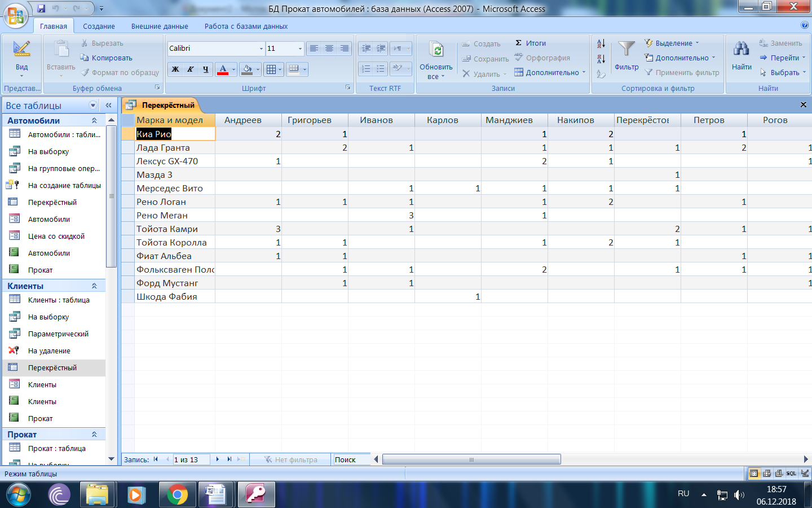Click fill color bucket swatch
This screenshot has height=508, width=812.
tap(247, 69)
